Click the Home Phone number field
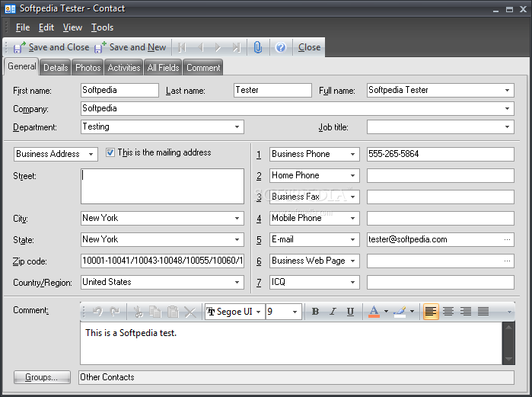The width and height of the screenshot is (532, 397). click(x=441, y=176)
